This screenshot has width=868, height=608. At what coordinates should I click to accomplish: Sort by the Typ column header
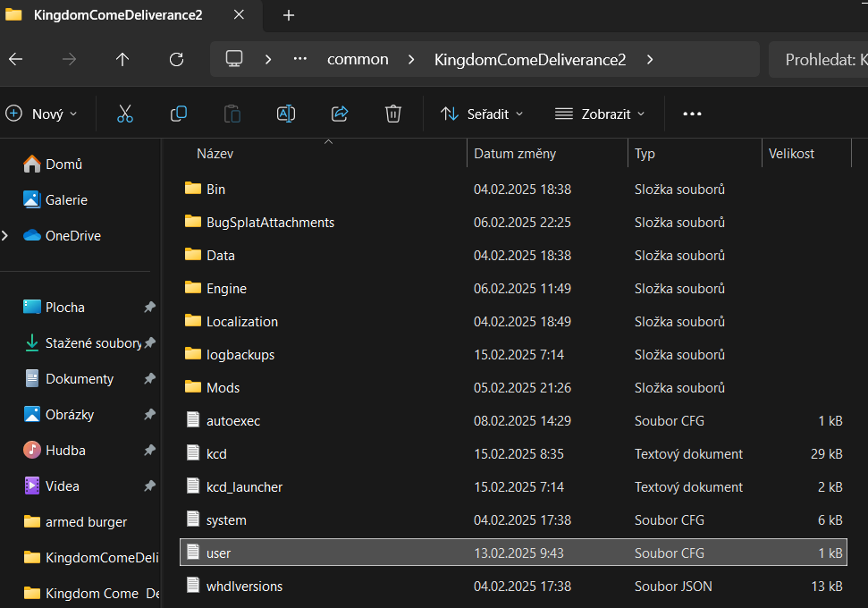(x=645, y=154)
